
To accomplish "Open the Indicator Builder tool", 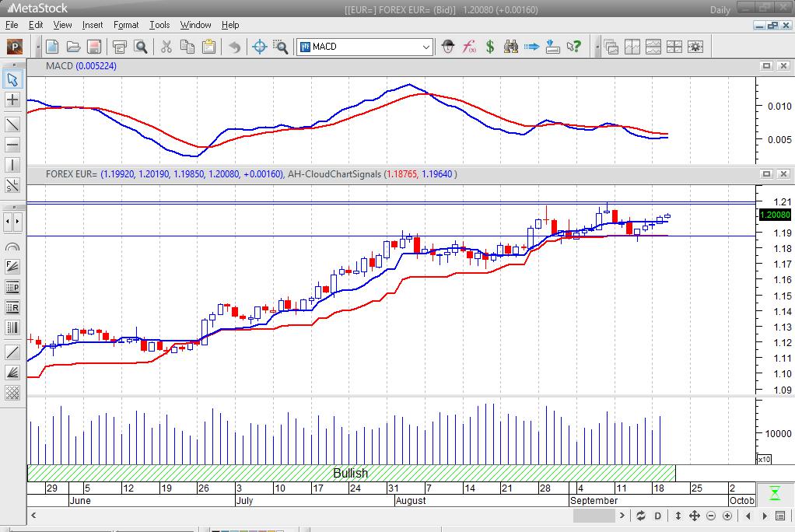I will coord(468,47).
